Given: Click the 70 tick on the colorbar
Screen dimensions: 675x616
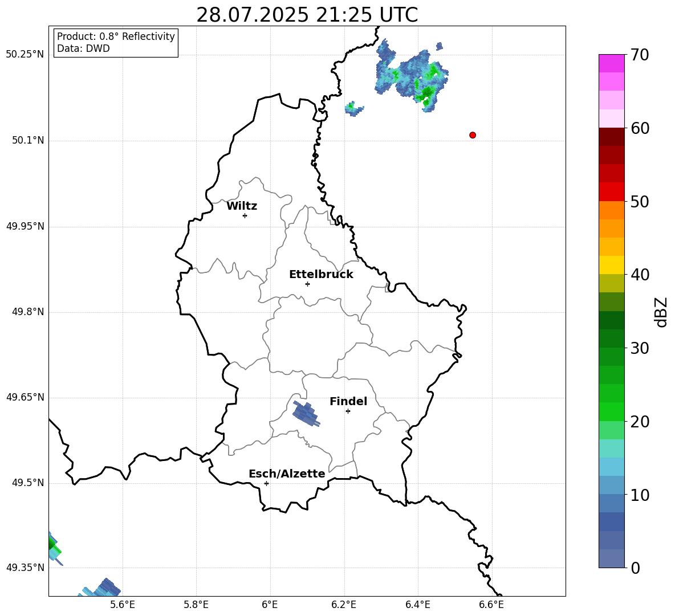Looking at the screenshot, I should pos(640,55).
